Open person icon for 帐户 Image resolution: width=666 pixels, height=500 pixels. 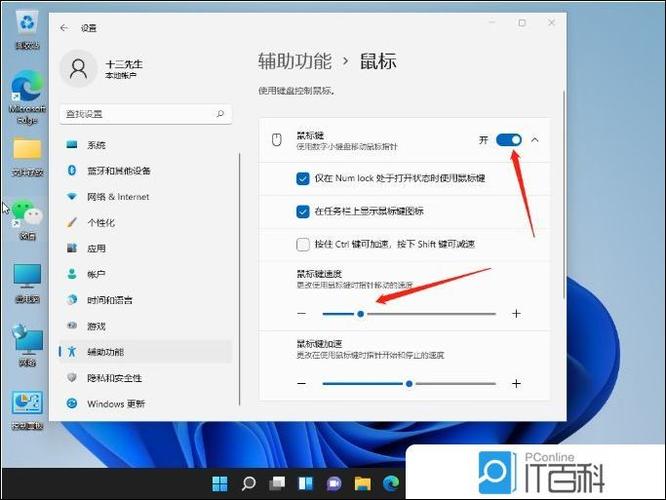click(72, 274)
